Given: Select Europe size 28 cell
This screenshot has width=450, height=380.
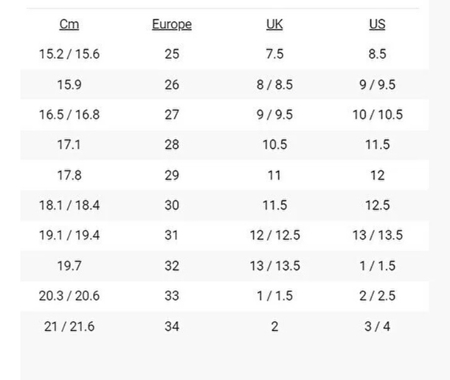Looking at the screenshot, I should (x=172, y=145).
